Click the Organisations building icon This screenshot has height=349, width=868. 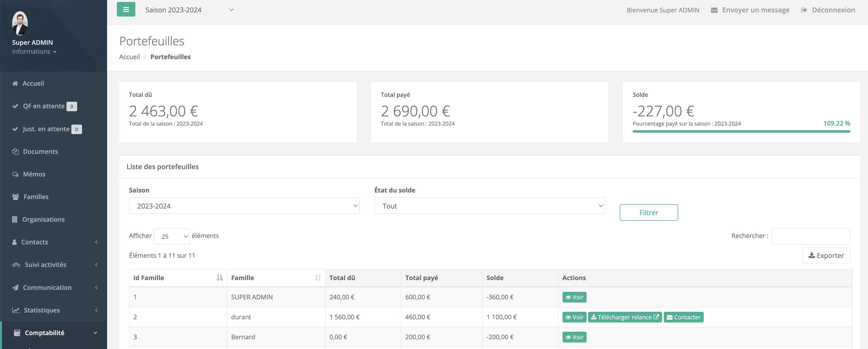[x=15, y=219]
